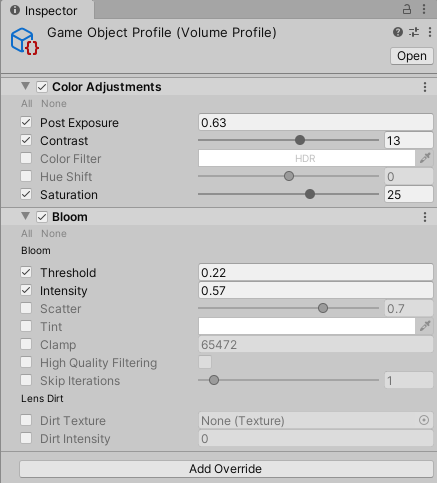This screenshot has height=483, width=437.
Task: Open the Volume Profile header kebab menu
Action: click(430, 32)
